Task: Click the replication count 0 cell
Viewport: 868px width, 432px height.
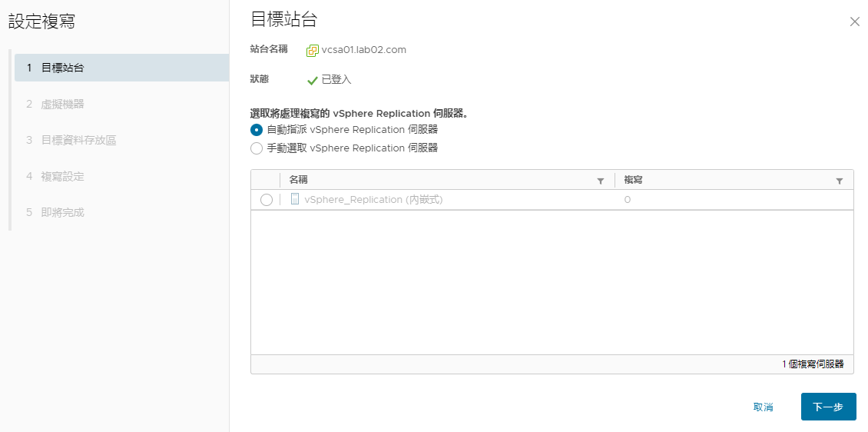Action: click(x=628, y=200)
